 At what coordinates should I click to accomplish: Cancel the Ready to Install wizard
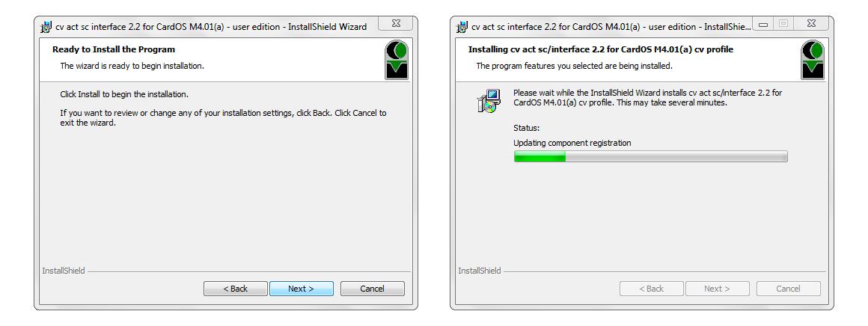(372, 289)
